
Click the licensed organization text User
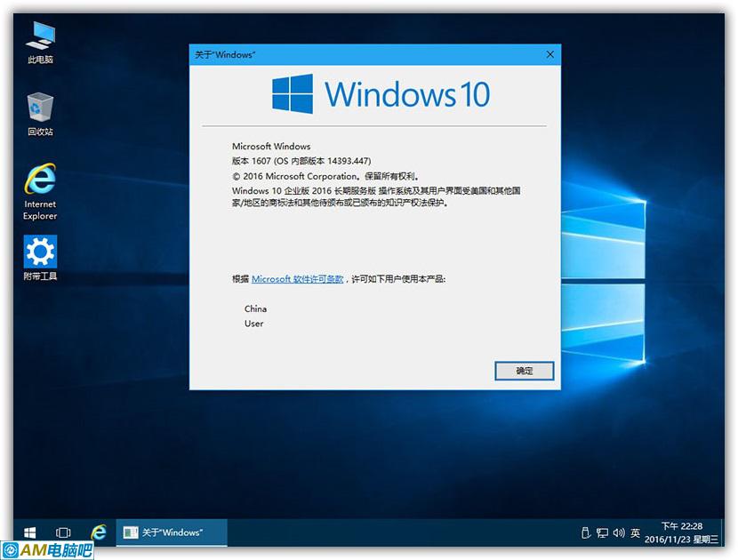tap(253, 324)
